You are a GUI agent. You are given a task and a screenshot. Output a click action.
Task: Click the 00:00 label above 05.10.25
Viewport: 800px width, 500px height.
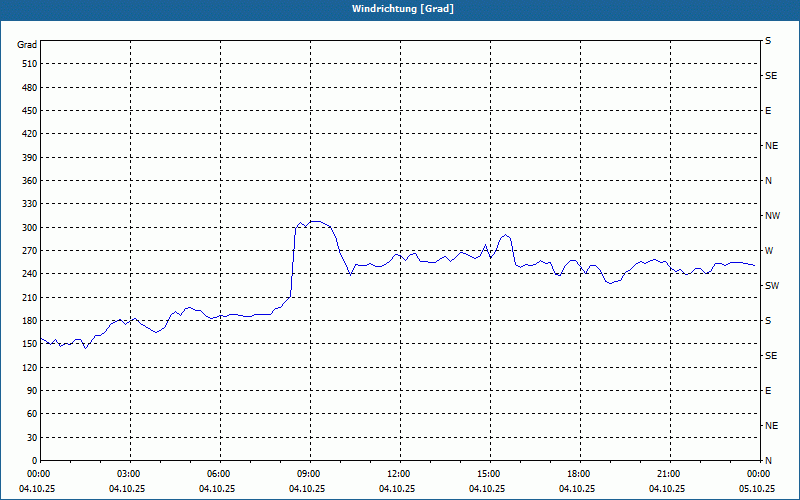point(759,474)
